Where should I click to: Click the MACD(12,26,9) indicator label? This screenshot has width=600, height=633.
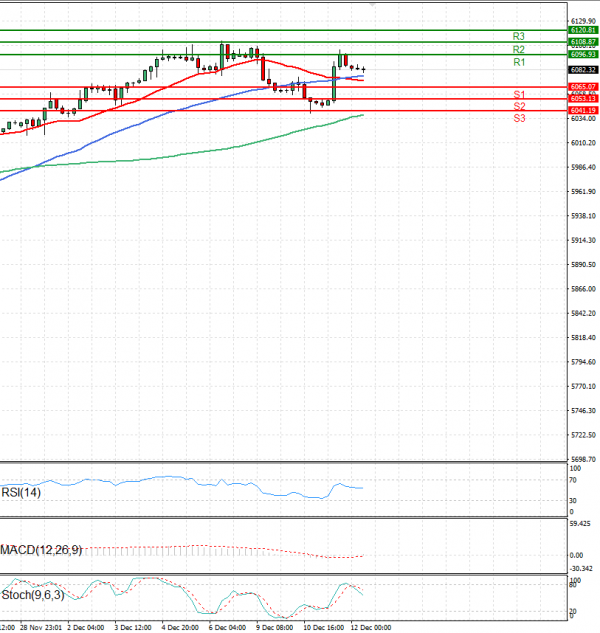pyautogui.click(x=40, y=550)
